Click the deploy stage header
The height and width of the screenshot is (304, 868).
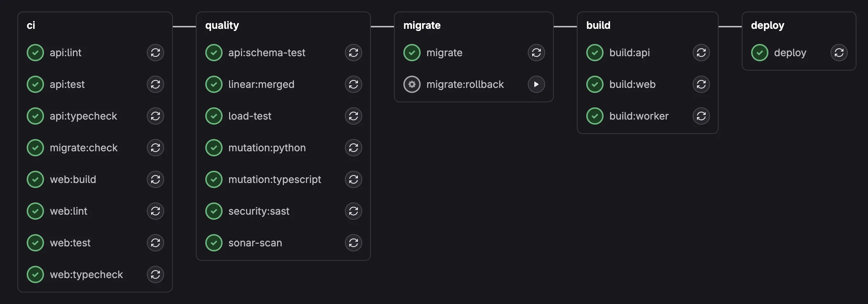point(767,25)
